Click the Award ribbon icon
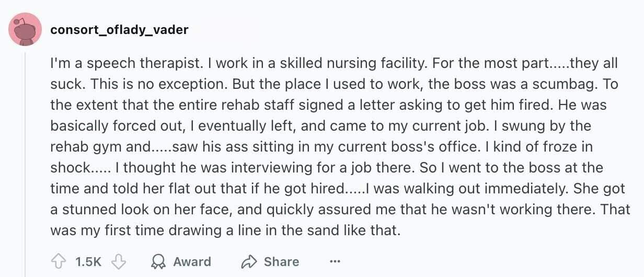Viewport: 644px width, 277px height. 157,262
